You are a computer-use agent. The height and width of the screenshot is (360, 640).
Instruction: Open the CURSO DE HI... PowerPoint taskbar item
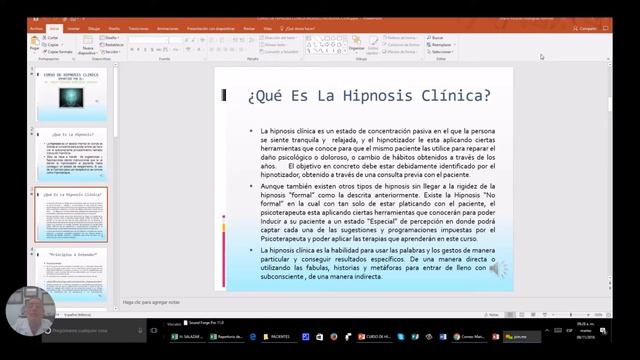coord(374,337)
